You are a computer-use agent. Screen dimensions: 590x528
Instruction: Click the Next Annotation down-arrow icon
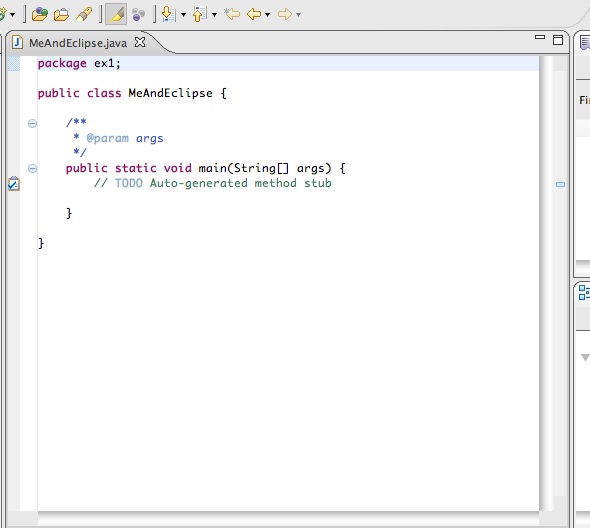[168, 14]
